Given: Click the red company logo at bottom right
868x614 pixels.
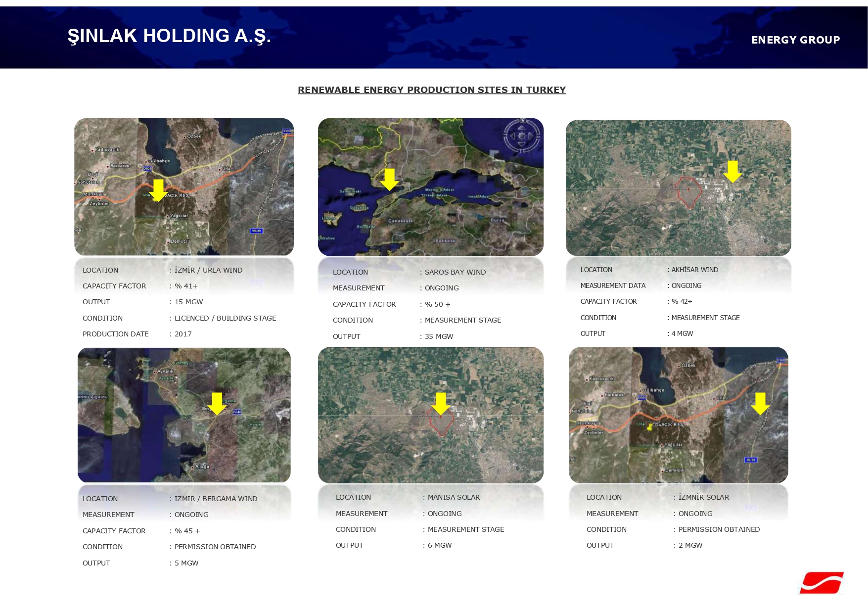Looking at the screenshot, I should click(822, 583).
